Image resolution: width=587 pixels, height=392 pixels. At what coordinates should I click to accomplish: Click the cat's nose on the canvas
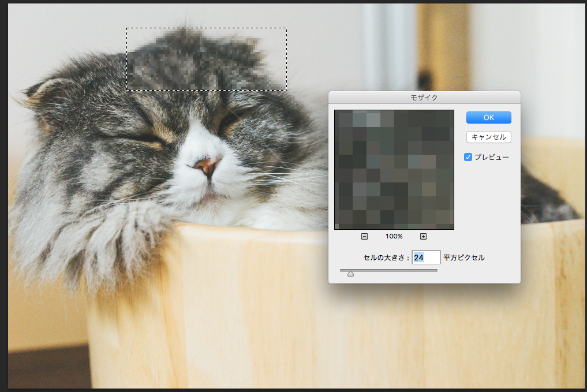(x=207, y=166)
